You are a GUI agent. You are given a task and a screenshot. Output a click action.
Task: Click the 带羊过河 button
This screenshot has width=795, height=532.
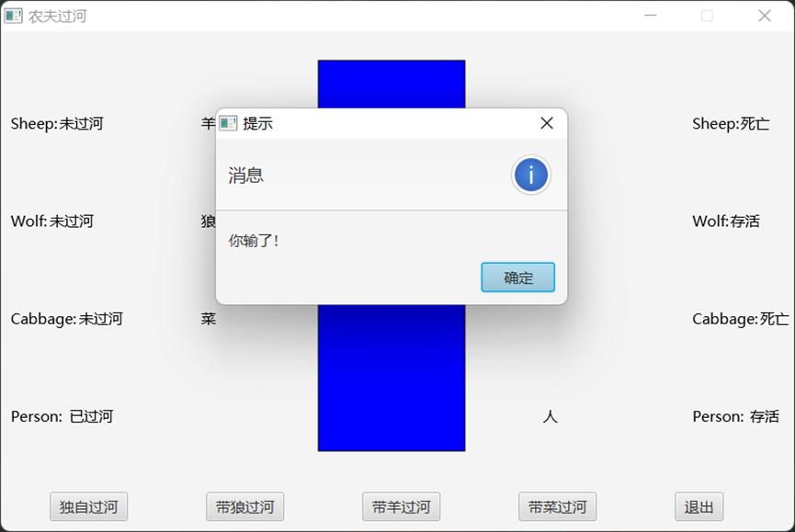coord(401,506)
